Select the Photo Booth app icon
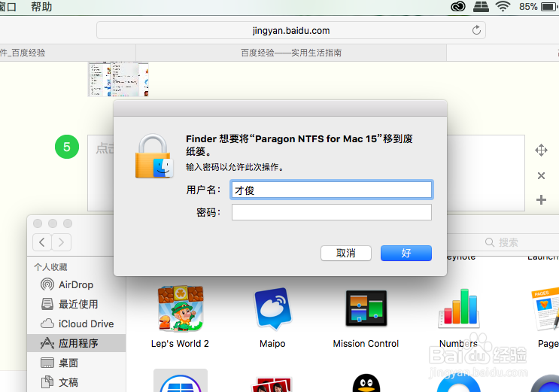Screen dimensions: 559x392 point(272,384)
